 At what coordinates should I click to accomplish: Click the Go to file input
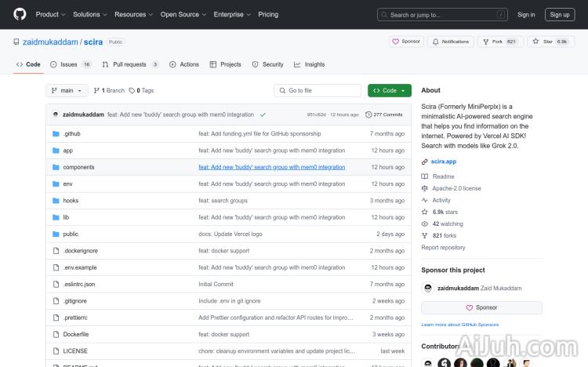pos(317,91)
